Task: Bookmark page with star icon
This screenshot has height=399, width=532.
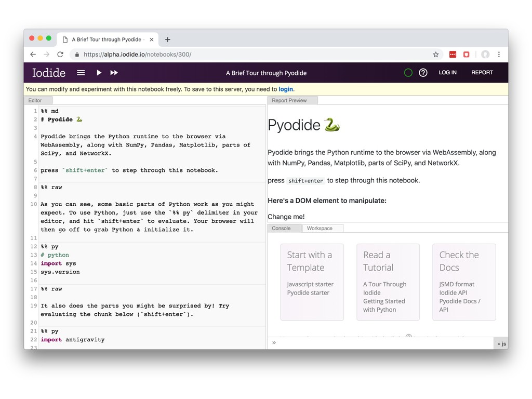Action: pyautogui.click(x=436, y=54)
